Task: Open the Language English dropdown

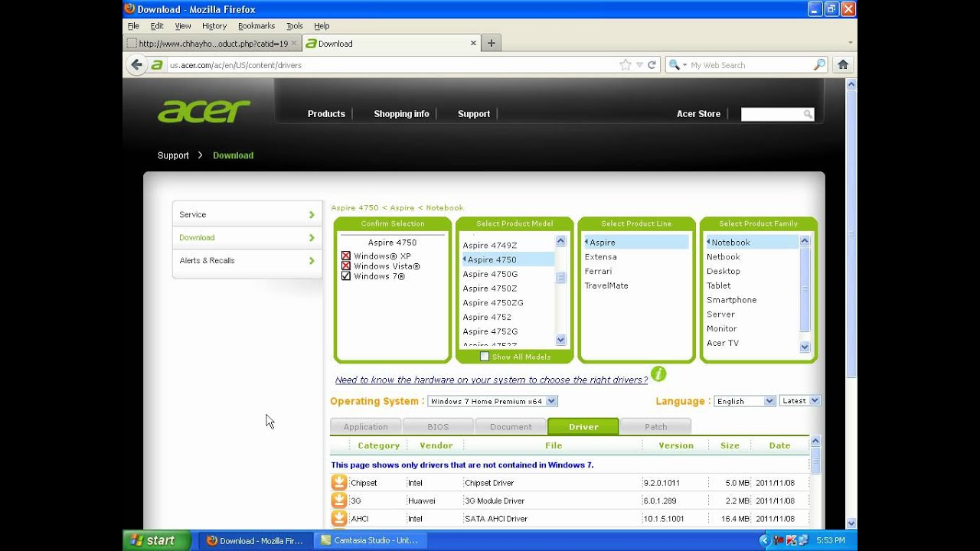Action: click(745, 401)
